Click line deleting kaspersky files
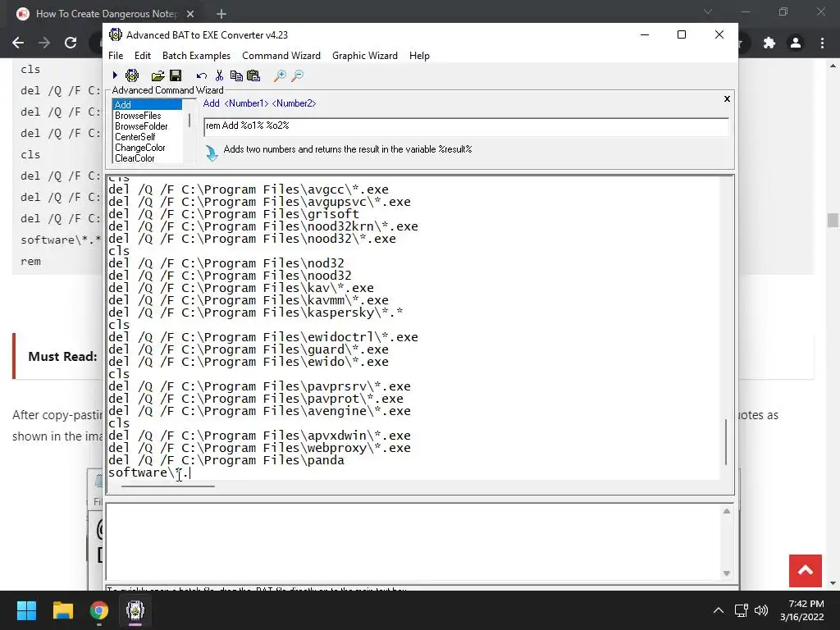Screen dimensions: 840x630 (256, 313)
